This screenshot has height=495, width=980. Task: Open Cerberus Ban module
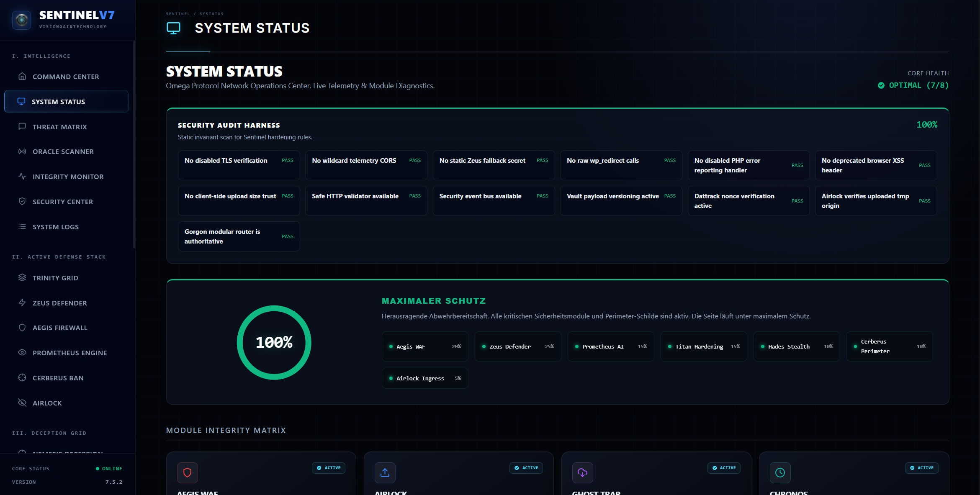tap(66, 378)
